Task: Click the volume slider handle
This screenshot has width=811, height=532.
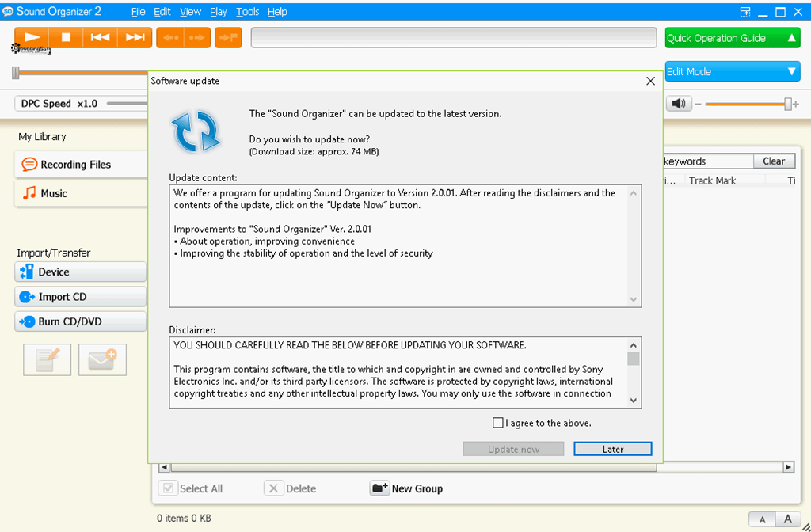Action: 788,104
